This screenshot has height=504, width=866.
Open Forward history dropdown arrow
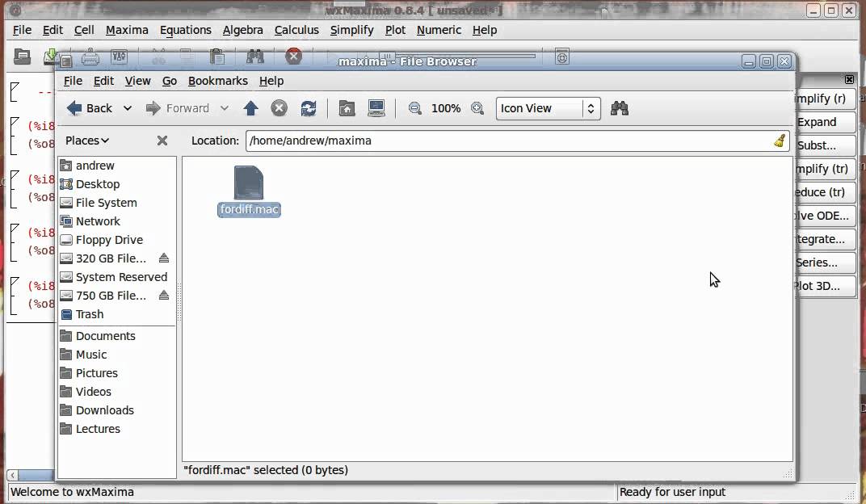[225, 108]
